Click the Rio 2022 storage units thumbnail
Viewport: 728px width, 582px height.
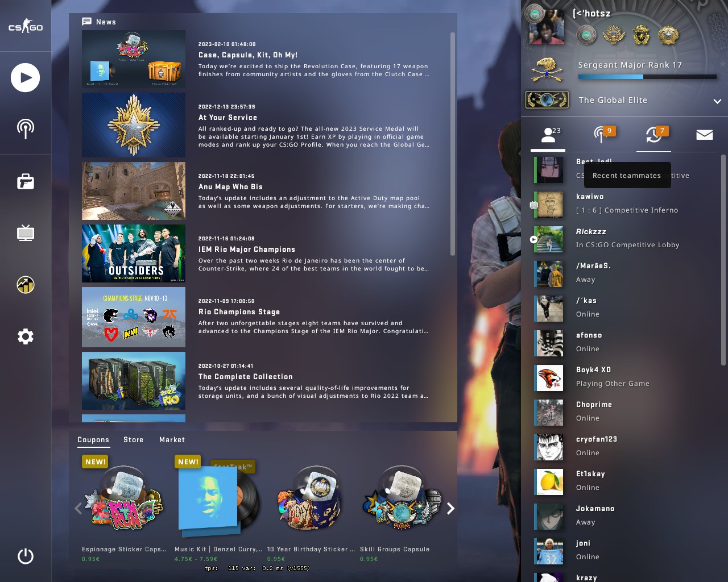point(134,381)
